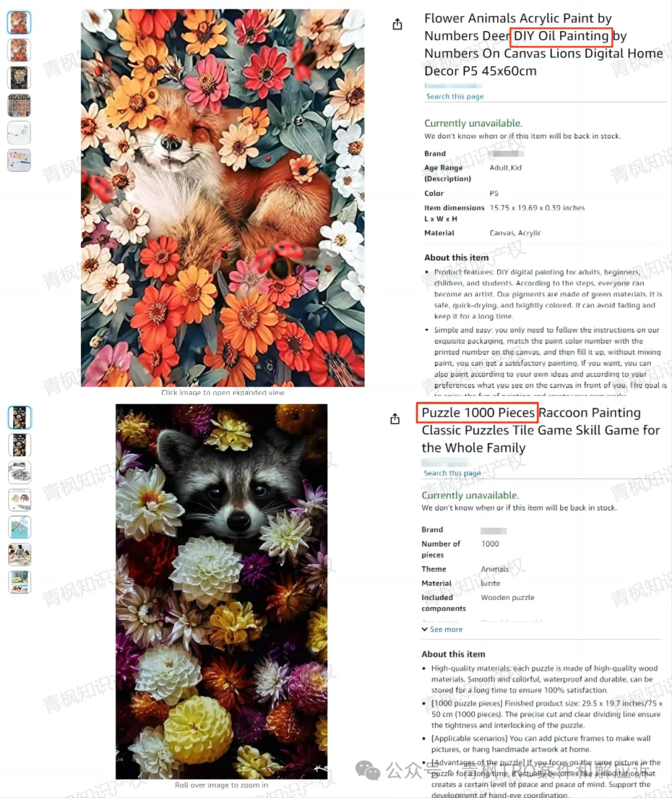Click share icon beside fox painting listing
Screen dimensions: 672x798
pos(398,24)
